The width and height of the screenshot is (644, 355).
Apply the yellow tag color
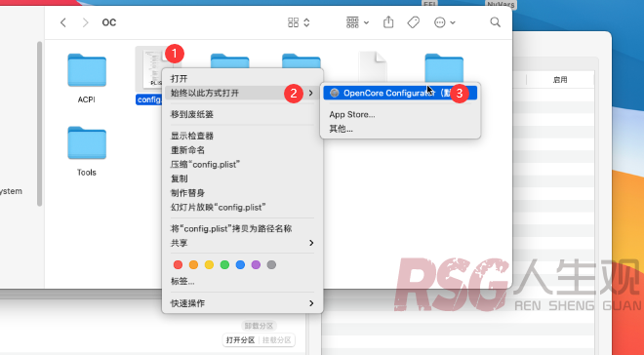tap(209, 264)
